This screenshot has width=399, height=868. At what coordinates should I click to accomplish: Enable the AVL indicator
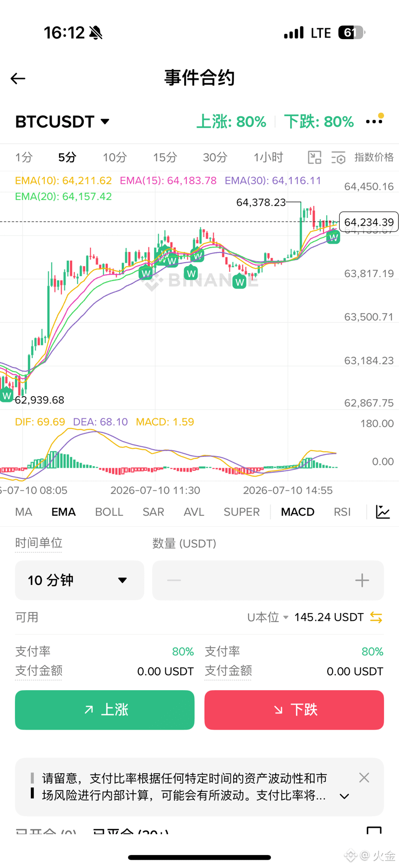pos(194,512)
